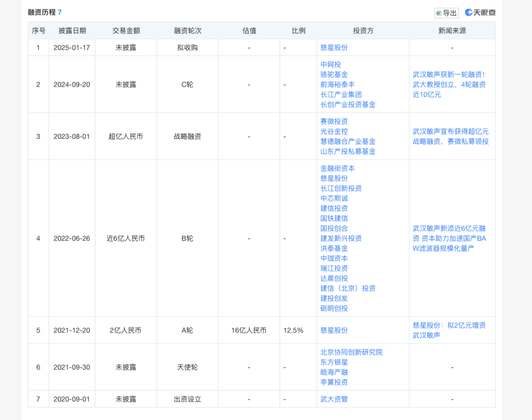The height and width of the screenshot is (420, 532).
Task: Open news about BAW滤波器规模化量产
Action: [x=449, y=238]
